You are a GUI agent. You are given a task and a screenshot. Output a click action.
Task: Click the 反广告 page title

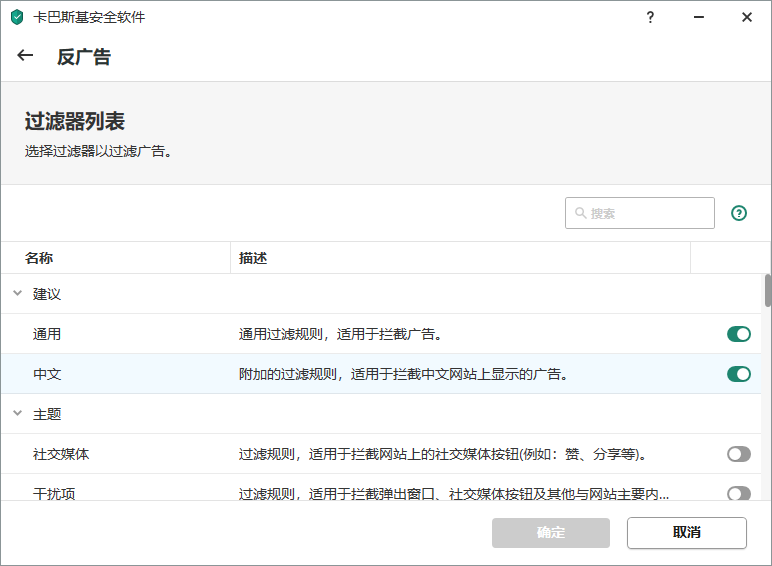[84, 57]
